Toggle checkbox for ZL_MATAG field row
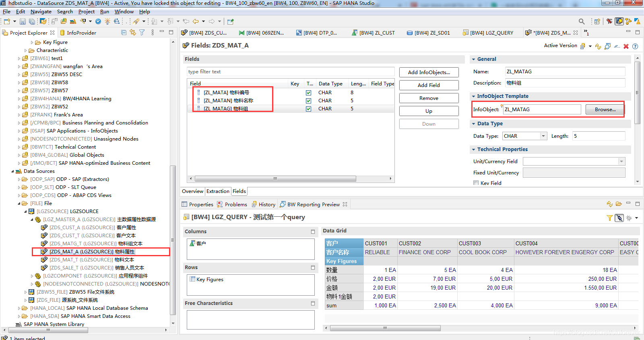644x340 pixels. click(x=308, y=109)
